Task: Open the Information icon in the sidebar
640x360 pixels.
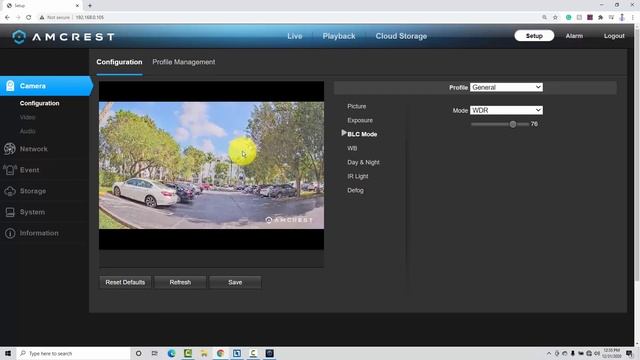Action: click(x=10, y=233)
